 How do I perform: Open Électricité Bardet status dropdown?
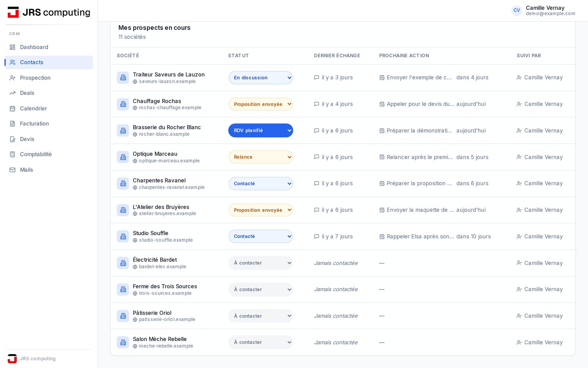tap(261, 263)
